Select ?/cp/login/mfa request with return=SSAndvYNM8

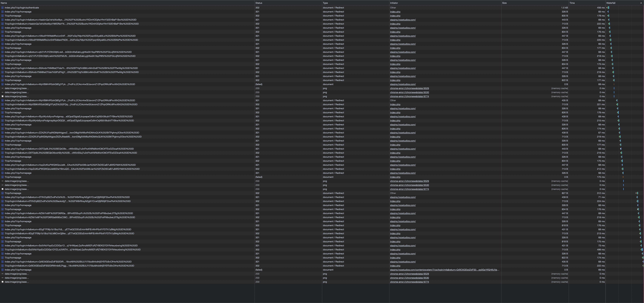(72, 72)
